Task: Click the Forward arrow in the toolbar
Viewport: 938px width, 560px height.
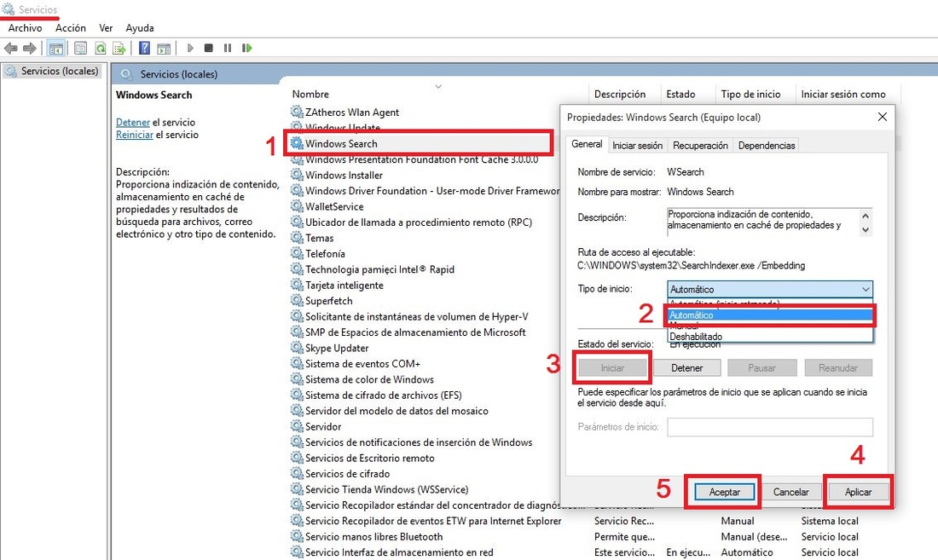Action: [x=29, y=49]
